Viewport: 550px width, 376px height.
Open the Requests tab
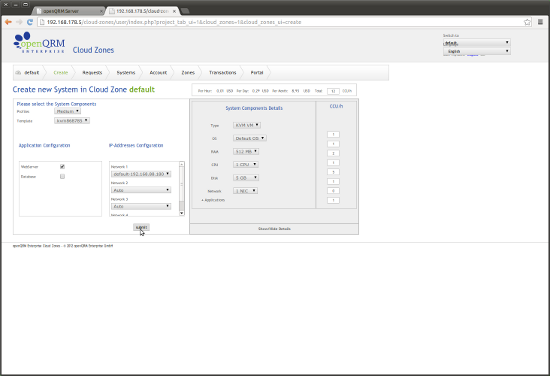click(x=92, y=73)
